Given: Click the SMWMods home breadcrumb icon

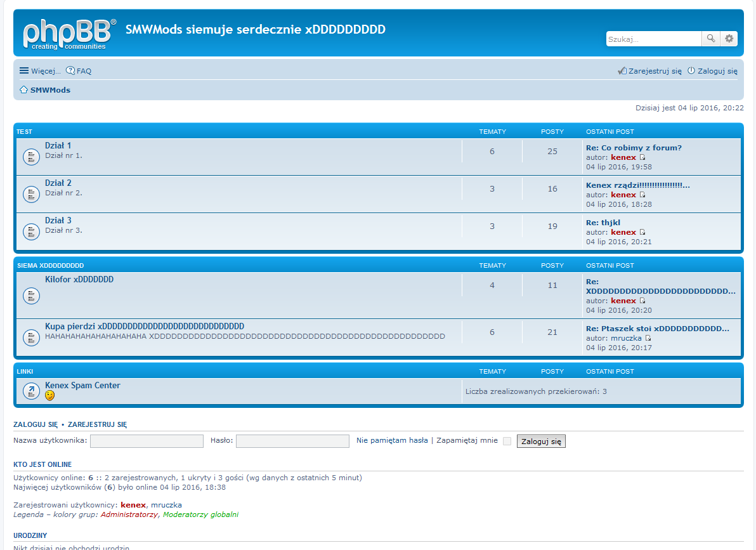Looking at the screenshot, I should point(23,90).
